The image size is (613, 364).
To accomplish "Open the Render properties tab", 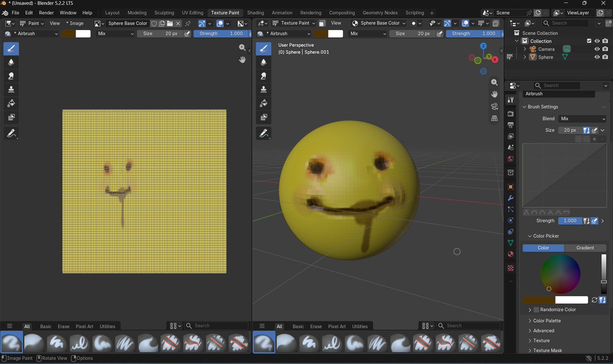I will [x=510, y=113].
